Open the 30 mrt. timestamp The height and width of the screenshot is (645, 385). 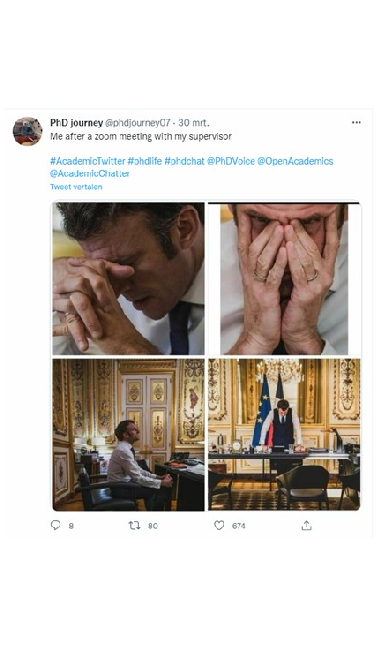pyautogui.click(x=194, y=123)
